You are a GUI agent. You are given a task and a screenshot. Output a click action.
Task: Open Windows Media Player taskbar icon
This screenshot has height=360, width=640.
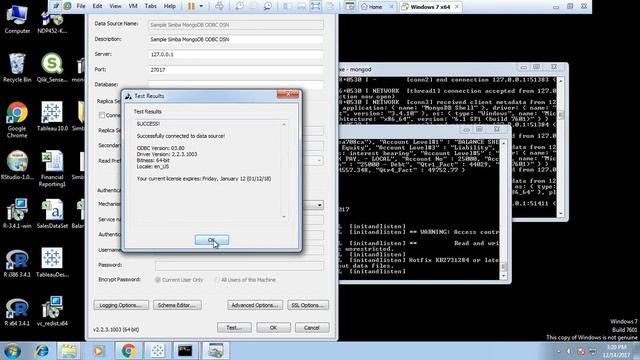point(98,351)
